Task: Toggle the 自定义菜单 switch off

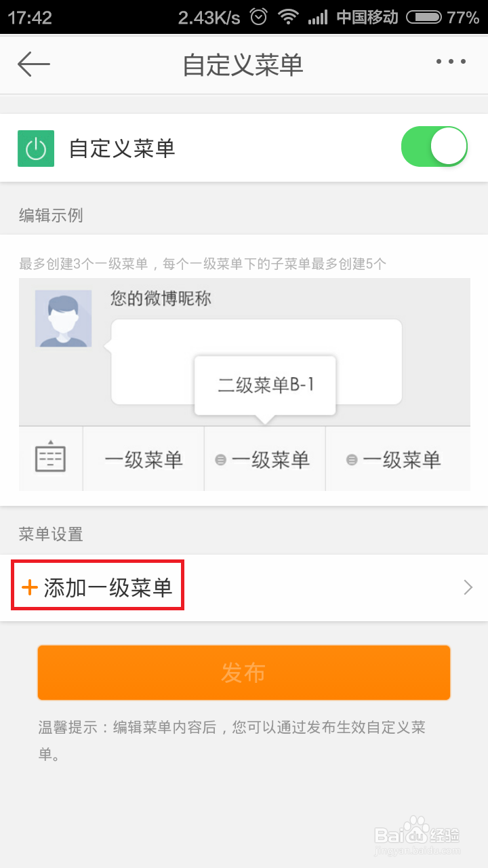Action: [x=434, y=146]
